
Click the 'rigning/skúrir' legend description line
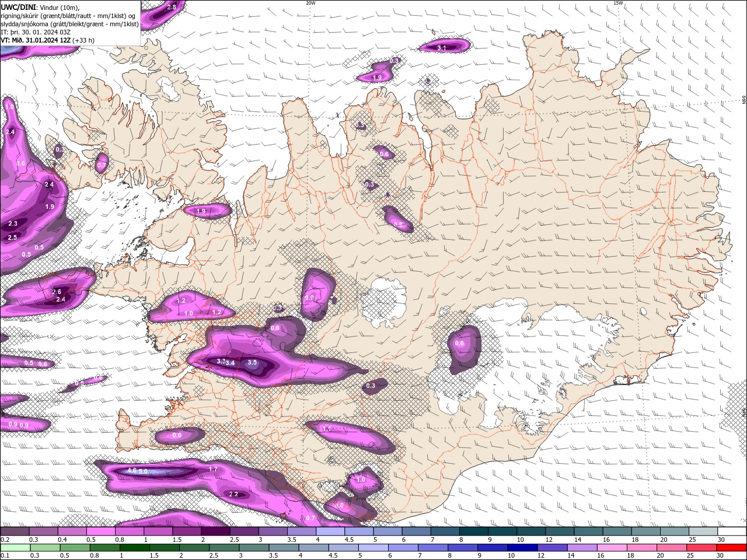click(69, 16)
